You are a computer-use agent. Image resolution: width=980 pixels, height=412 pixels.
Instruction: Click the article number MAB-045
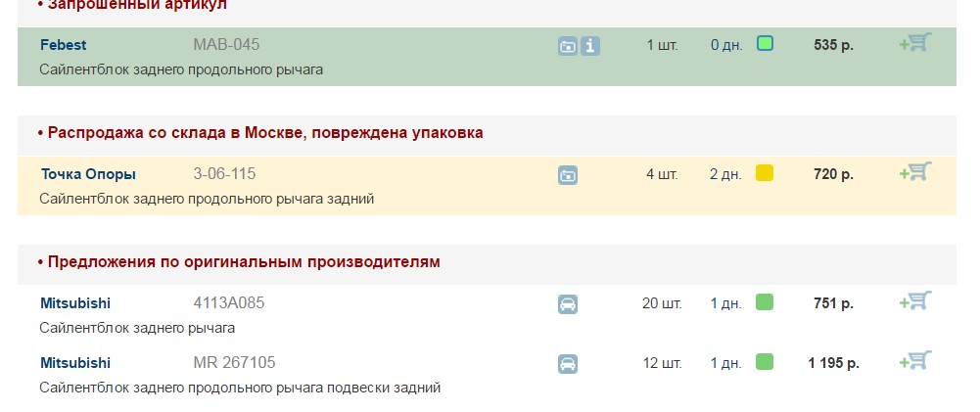pos(226,45)
